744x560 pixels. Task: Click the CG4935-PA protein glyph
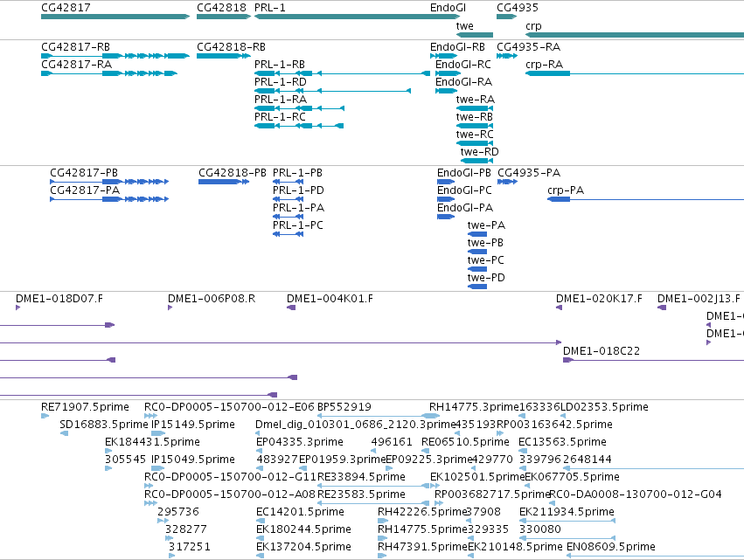pos(507,182)
